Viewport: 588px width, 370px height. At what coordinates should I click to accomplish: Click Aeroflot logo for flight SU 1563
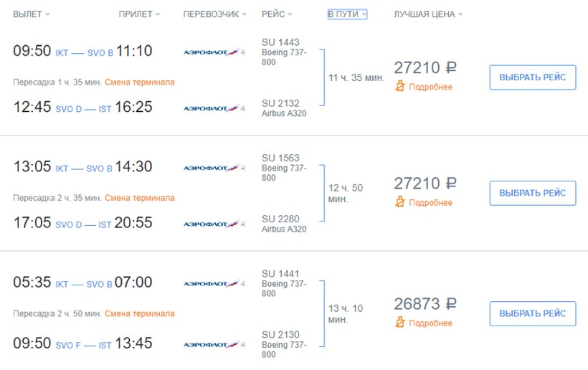tap(214, 167)
